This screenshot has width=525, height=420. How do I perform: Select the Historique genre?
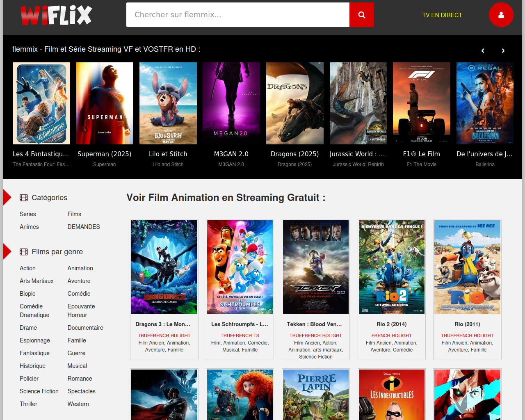pyautogui.click(x=32, y=366)
